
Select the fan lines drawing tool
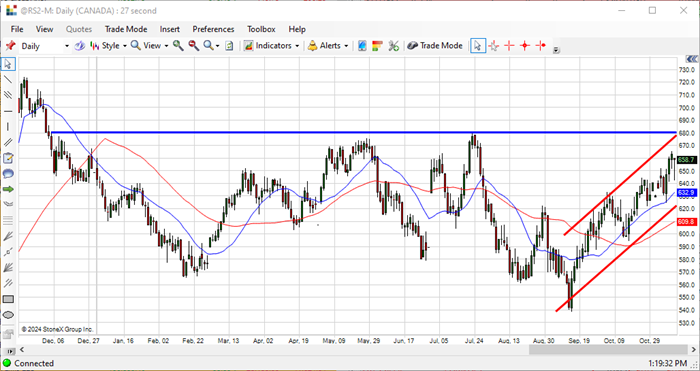[x=8, y=236]
